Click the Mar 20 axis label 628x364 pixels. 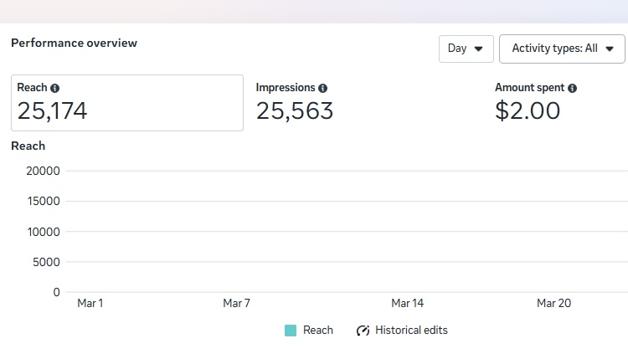[554, 303]
